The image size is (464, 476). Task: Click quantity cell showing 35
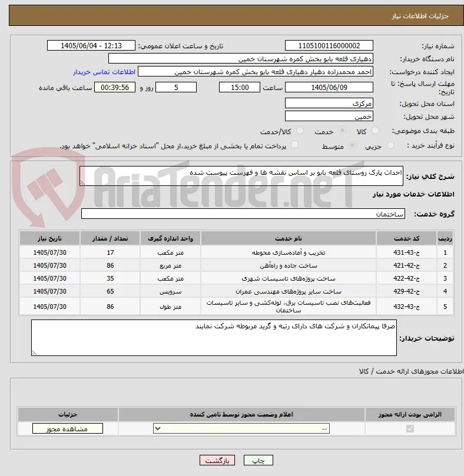point(110,278)
